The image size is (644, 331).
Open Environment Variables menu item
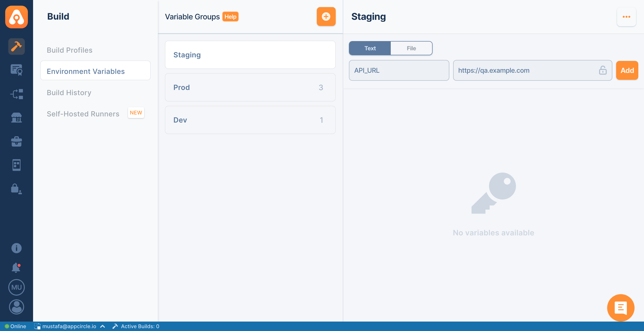[x=95, y=70]
